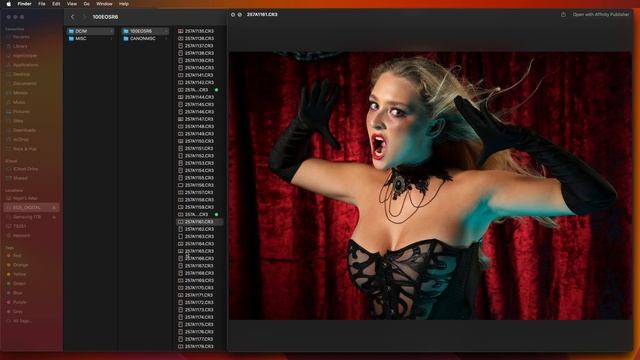
Task: Select file 257A1138.CR3
Action: click(200, 53)
